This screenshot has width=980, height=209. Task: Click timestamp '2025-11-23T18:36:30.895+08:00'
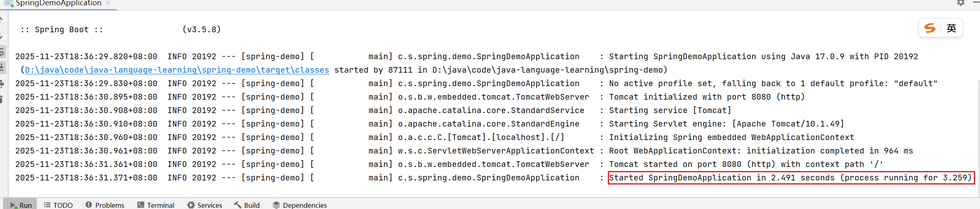click(x=86, y=97)
